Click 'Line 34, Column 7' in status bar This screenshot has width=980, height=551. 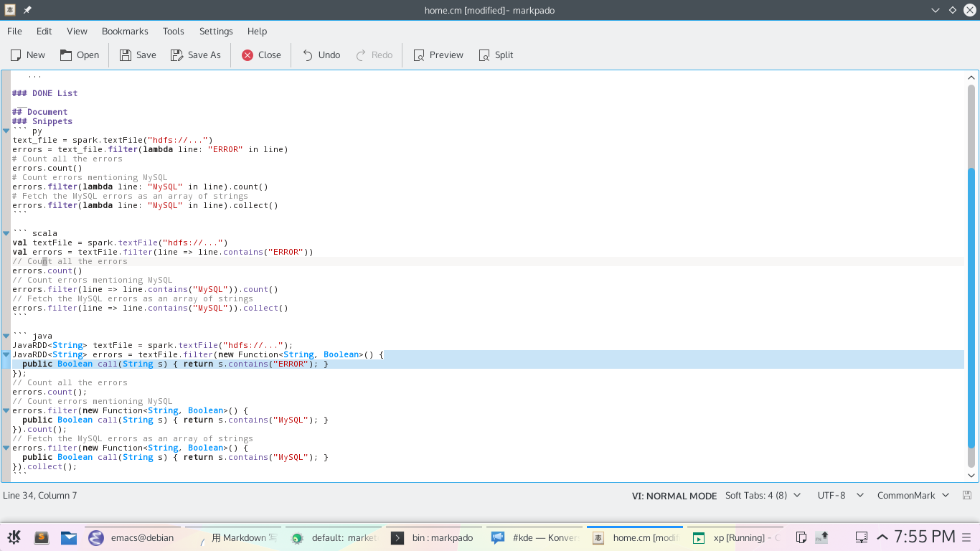[39, 495]
